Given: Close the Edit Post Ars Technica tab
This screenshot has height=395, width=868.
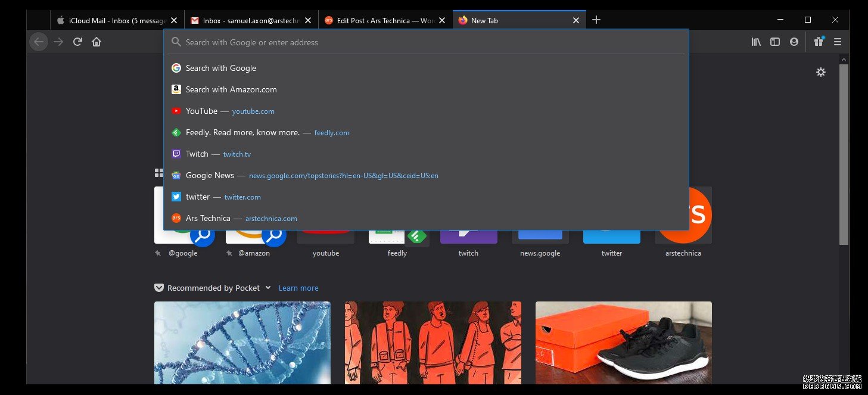Looking at the screenshot, I should (x=442, y=20).
